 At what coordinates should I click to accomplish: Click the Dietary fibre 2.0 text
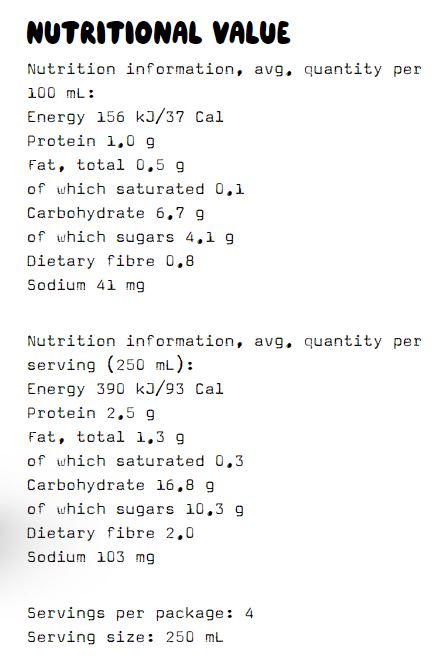[x=111, y=533]
